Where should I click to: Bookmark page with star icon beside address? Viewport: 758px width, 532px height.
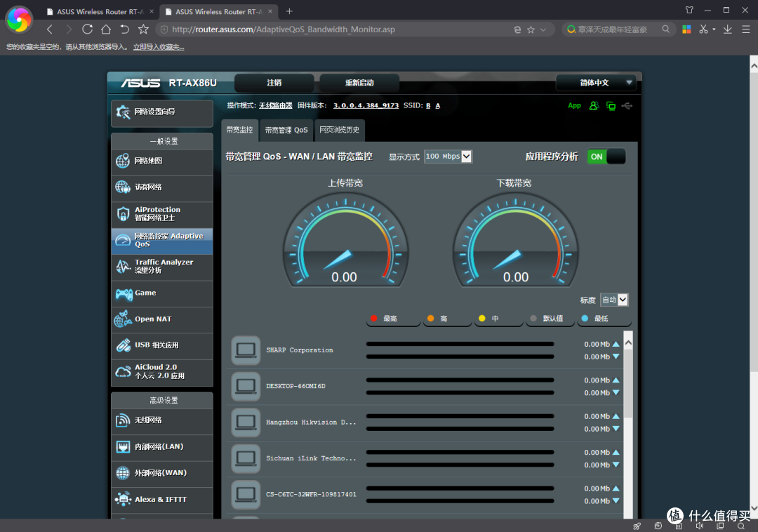point(531,29)
